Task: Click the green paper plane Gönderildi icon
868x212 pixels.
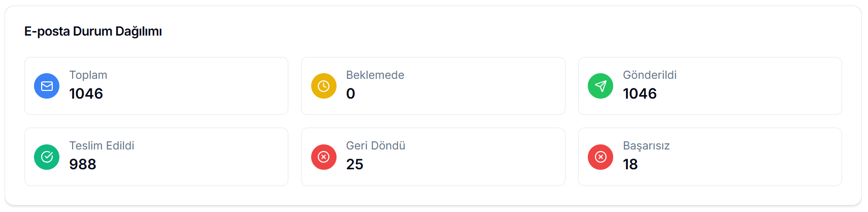Action: pos(600,86)
